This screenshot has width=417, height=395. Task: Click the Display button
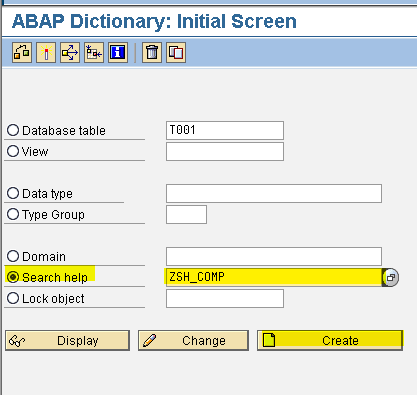(x=67, y=340)
